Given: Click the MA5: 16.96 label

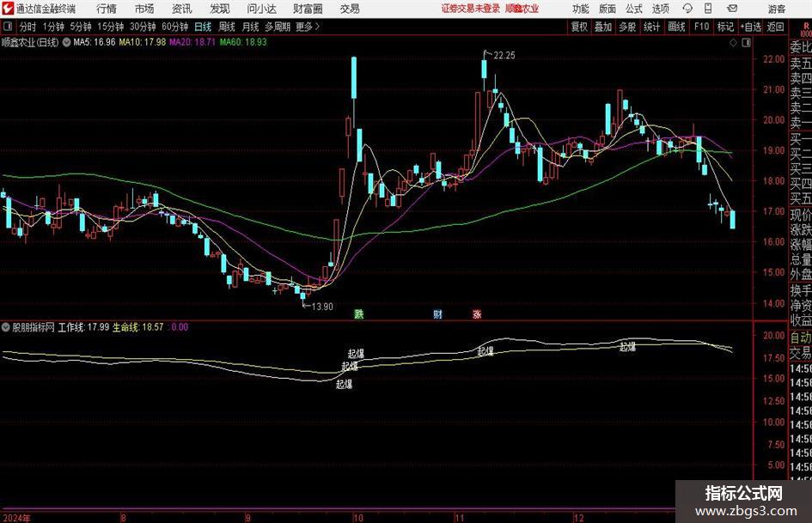Looking at the screenshot, I should [x=95, y=42].
